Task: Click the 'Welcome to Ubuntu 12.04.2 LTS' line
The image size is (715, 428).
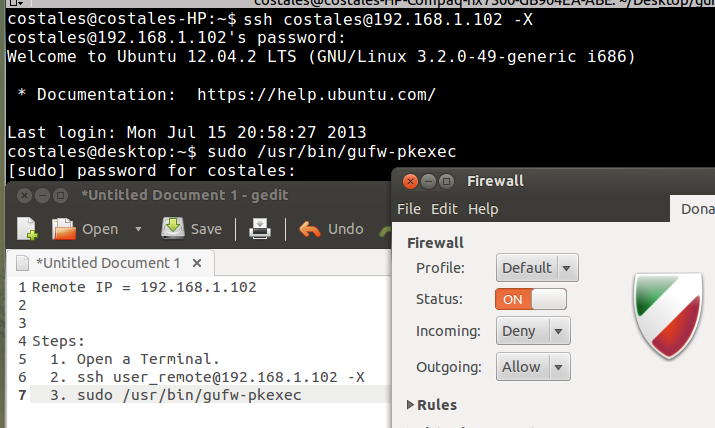Action: [321, 57]
